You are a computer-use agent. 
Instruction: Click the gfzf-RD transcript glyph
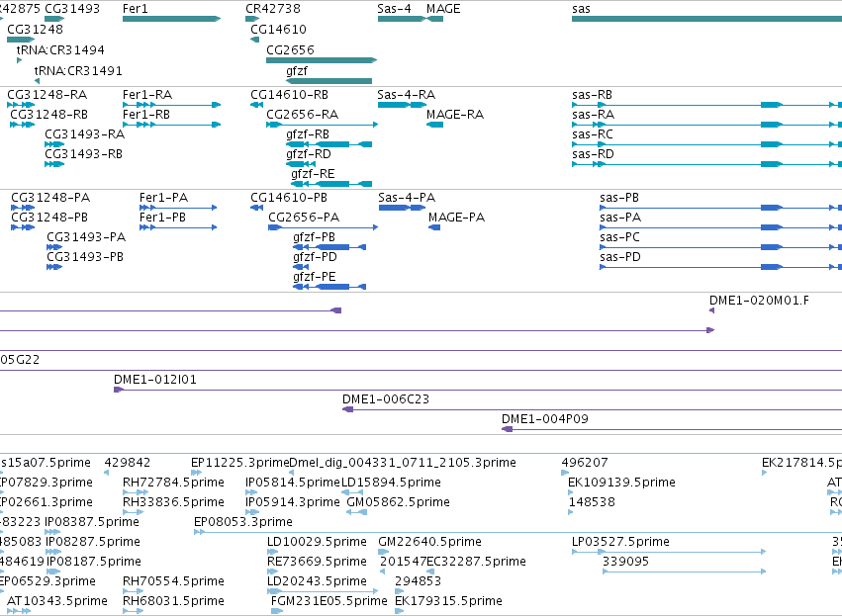tap(301, 164)
